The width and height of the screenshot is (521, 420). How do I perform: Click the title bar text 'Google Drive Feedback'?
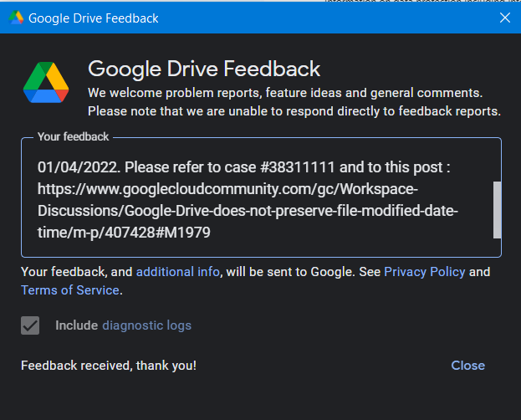(94, 18)
